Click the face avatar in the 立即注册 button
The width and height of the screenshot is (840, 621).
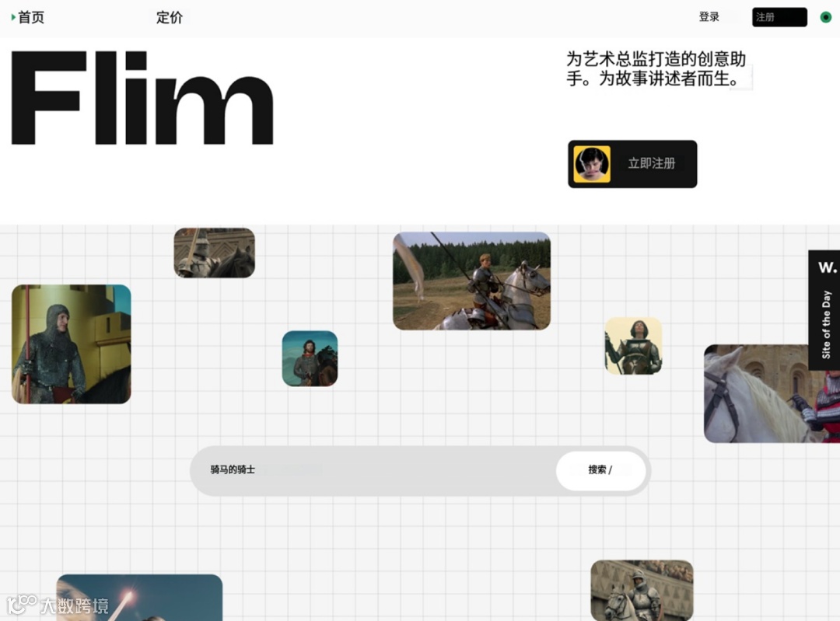pyautogui.click(x=592, y=164)
